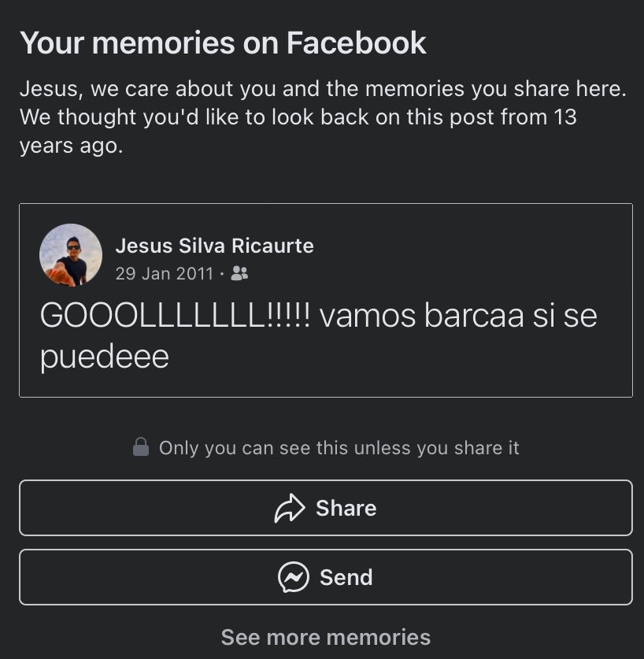Image resolution: width=644 pixels, height=659 pixels.
Task: Open Jesus Silva Ricaurte profile picture
Action: (x=71, y=255)
